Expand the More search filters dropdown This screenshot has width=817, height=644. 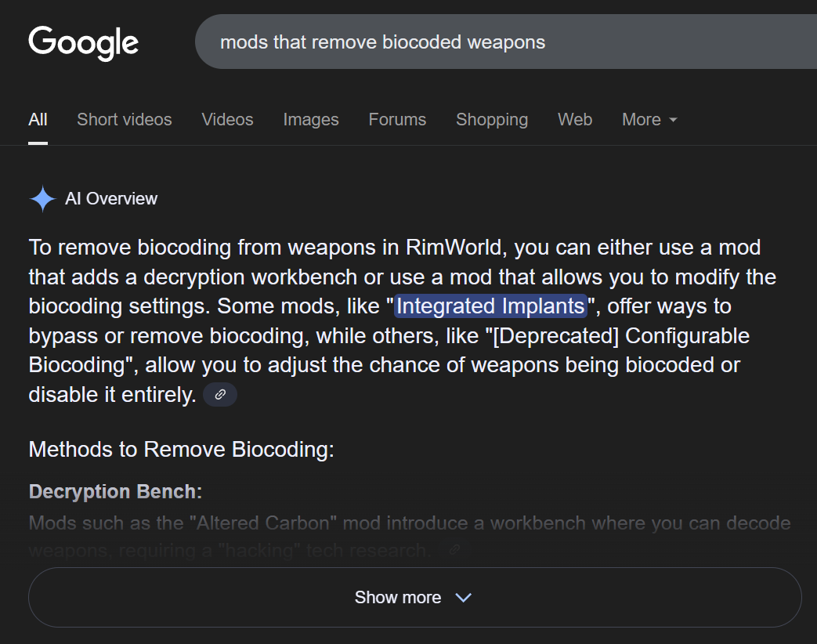[649, 119]
